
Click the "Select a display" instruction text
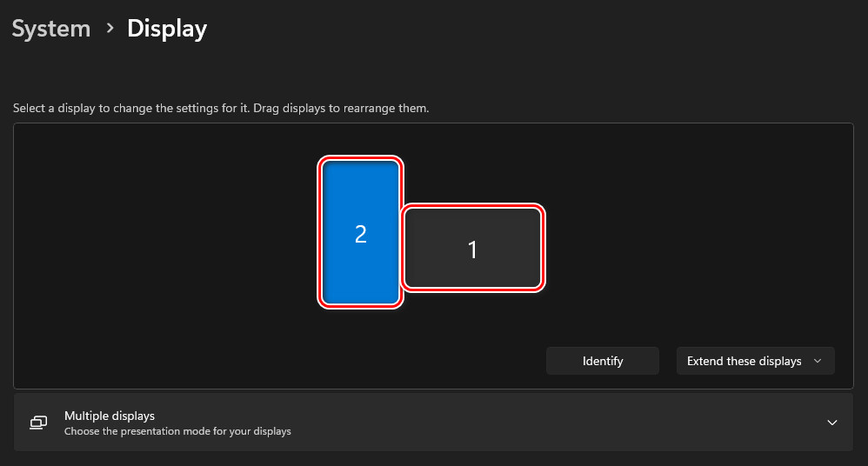pyautogui.click(x=221, y=110)
